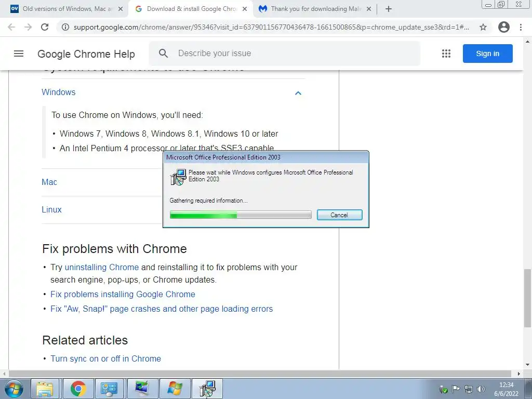Click the horizontal scrollbar thumb

pos(260,374)
